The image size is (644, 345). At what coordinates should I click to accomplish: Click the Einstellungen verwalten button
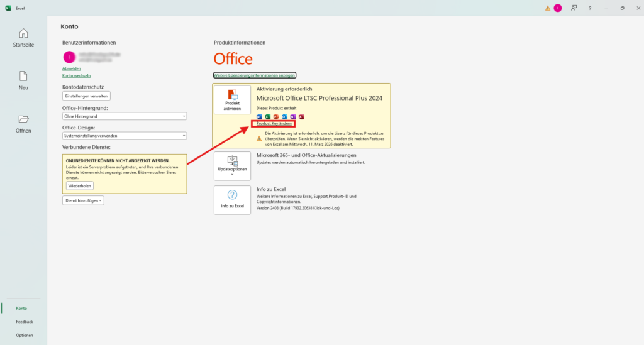[x=87, y=96]
